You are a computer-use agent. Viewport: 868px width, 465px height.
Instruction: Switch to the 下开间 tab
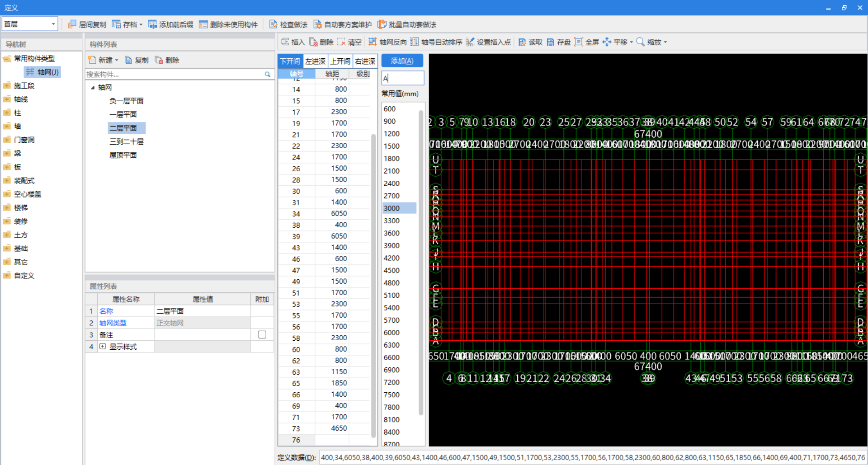(x=290, y=61)
